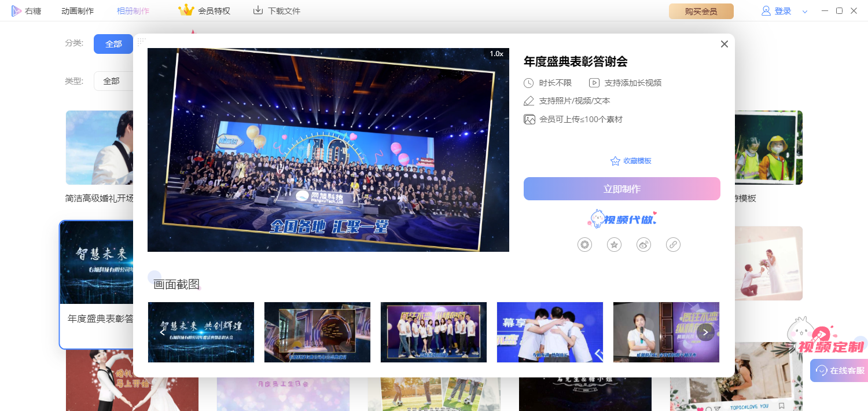Open the dancing wedding couple template
The height and width of the screenshot is (411, 868).
pos(132,381)
